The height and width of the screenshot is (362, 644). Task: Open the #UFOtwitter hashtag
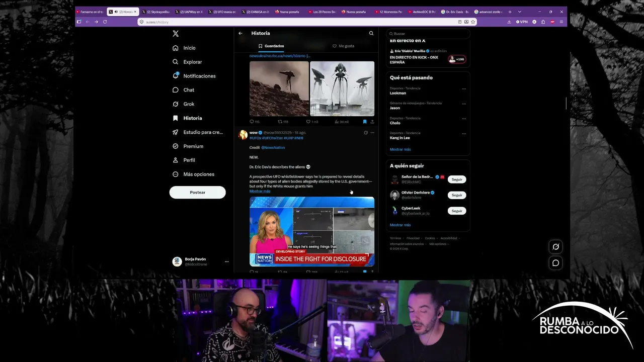pos(273,138)
